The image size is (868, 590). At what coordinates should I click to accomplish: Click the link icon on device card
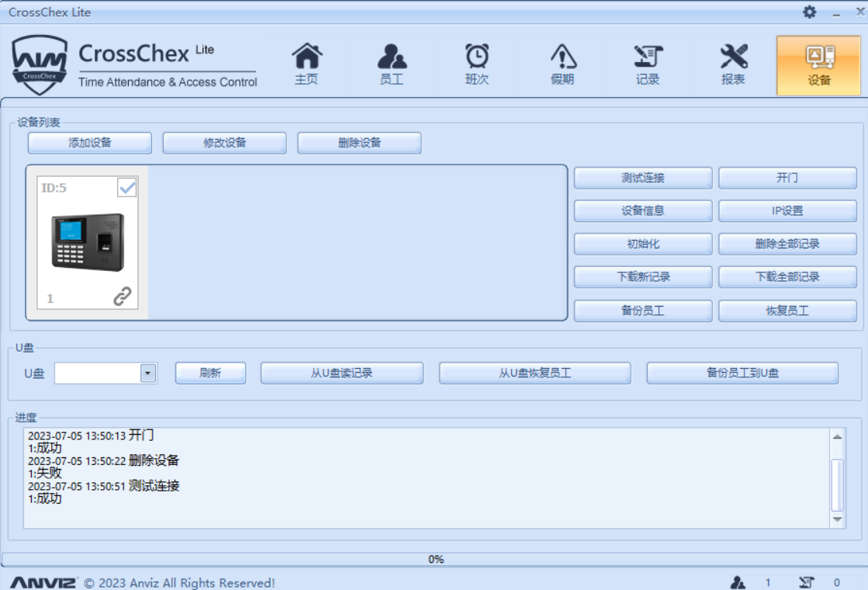point(123,297)
